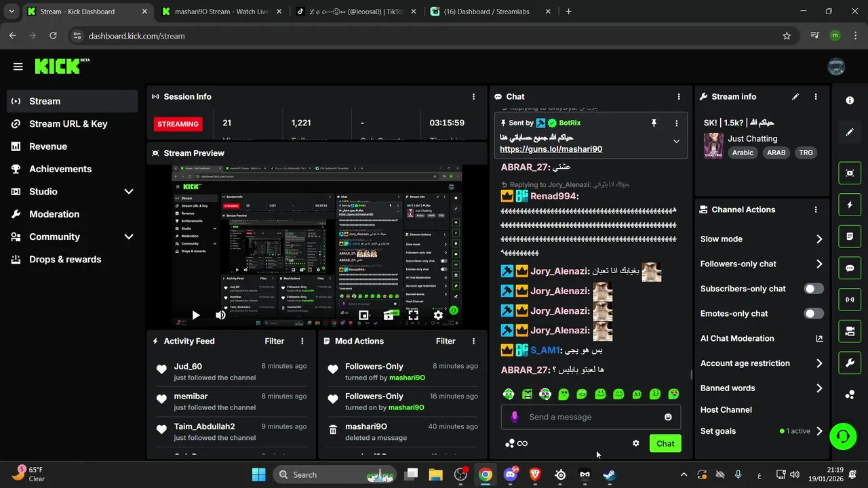Open the green headset support button
The image size is (868, 488).
click(843, 436)
